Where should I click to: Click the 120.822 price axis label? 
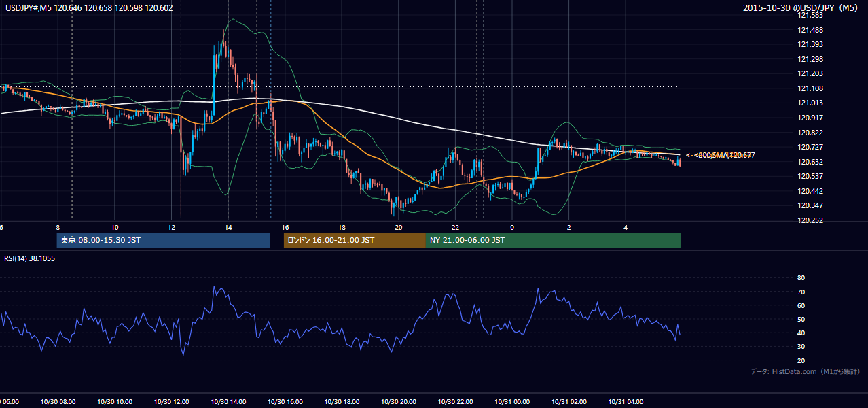pyautogui.click(x=810, y=133)
